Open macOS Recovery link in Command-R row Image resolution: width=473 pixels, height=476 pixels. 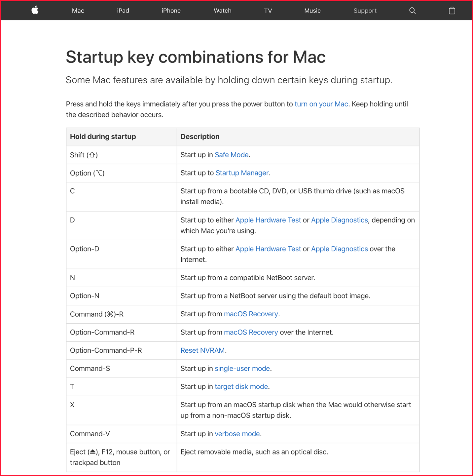click(x=251, y=314)
